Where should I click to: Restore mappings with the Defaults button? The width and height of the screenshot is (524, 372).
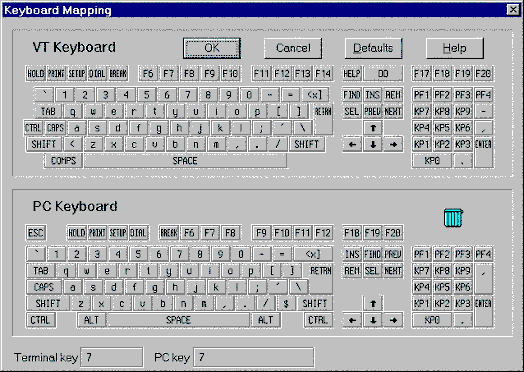click(373, 48)
